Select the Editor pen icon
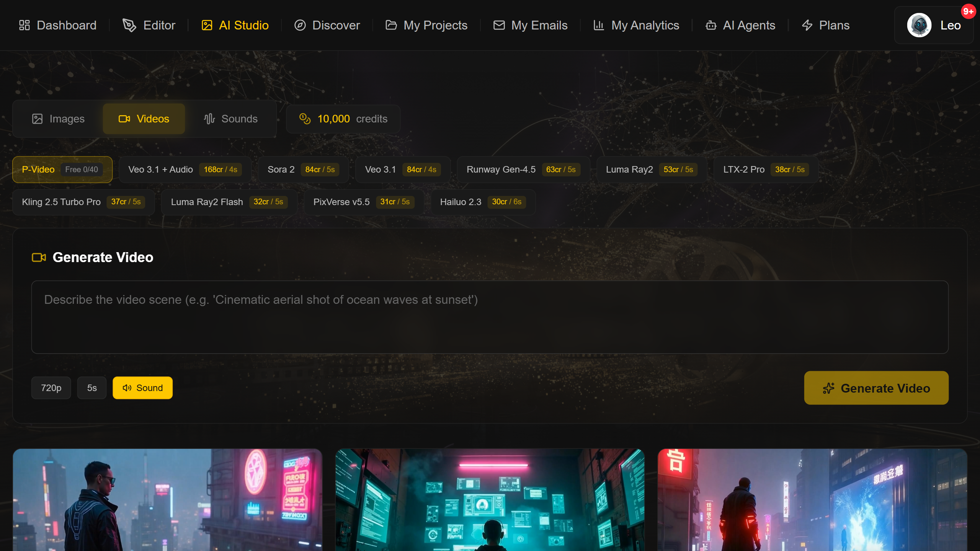 point(129,25)
